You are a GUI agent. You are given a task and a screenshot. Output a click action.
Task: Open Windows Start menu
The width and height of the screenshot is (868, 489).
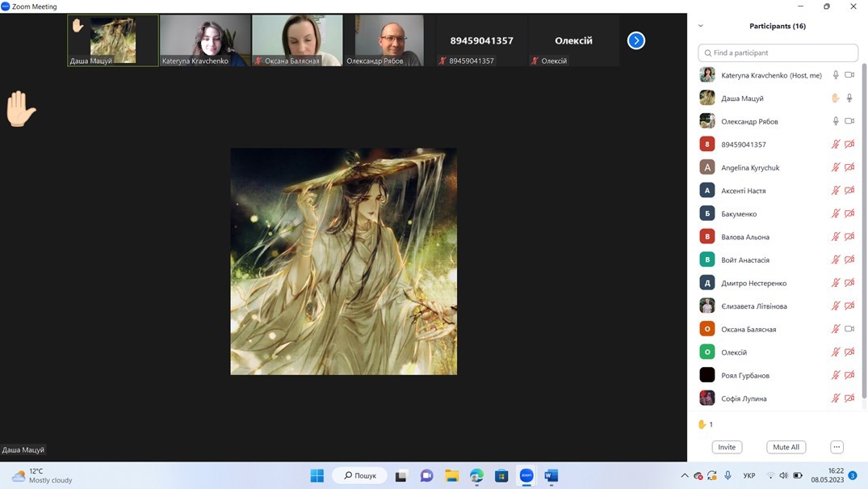(317, 476)
